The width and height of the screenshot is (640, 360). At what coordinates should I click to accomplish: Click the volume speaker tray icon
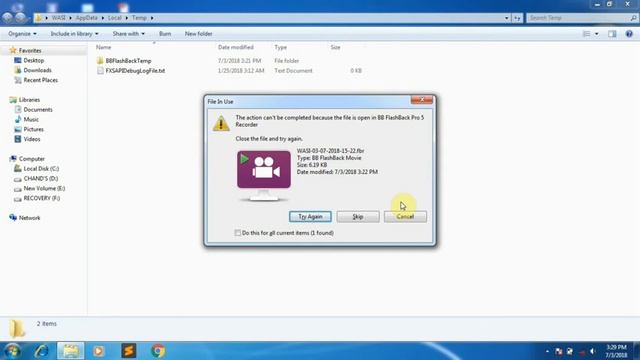click(x=592, y=351)
